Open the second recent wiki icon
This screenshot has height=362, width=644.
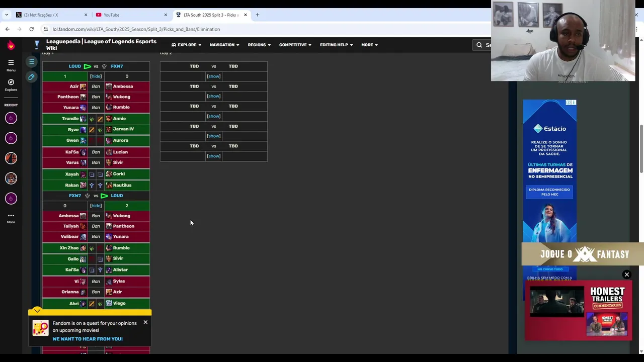11,138
